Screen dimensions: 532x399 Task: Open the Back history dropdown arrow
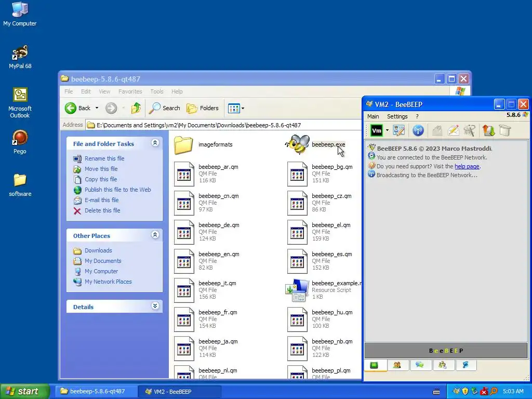pyautogui.click(x=97, y=108)
